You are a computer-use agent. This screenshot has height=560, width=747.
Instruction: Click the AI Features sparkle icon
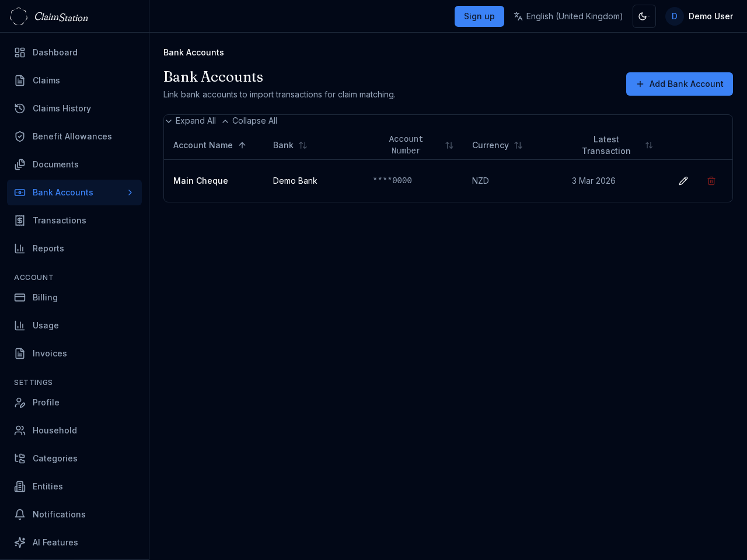(x=20, y=542)
